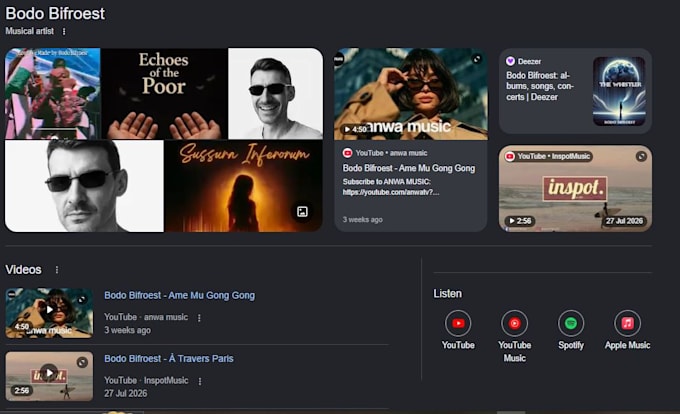The height and width of the screenshot is (414, 680).
Task: Open the Sussurn Inferorum cover image
Action: coord(243,186)
